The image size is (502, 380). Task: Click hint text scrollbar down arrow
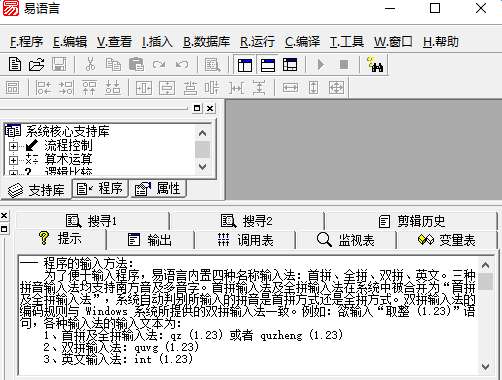click(485, 366)
